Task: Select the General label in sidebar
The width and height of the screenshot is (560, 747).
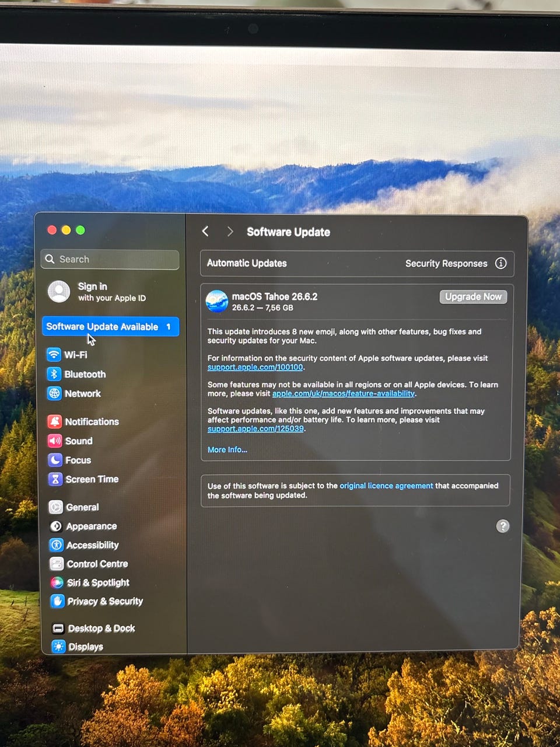Action: (x=82, y=507)
